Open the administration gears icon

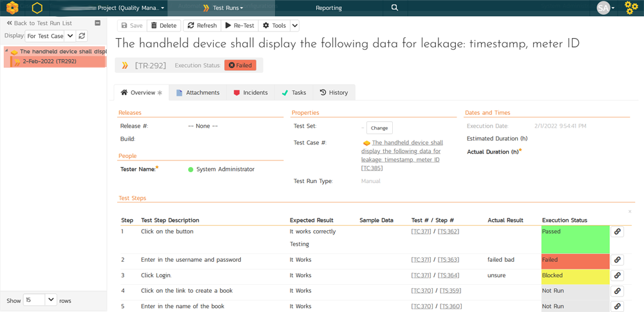point(631,8)
